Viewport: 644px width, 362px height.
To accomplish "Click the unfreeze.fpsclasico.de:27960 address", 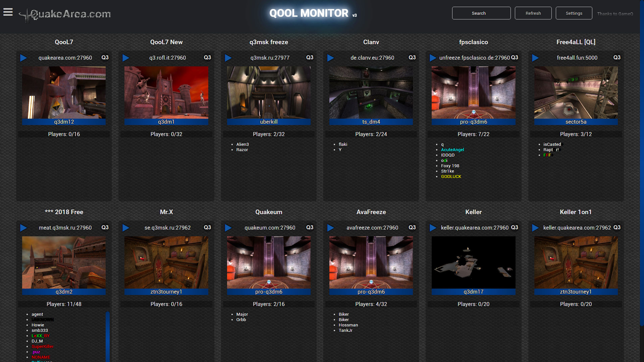I will [475, 58].
